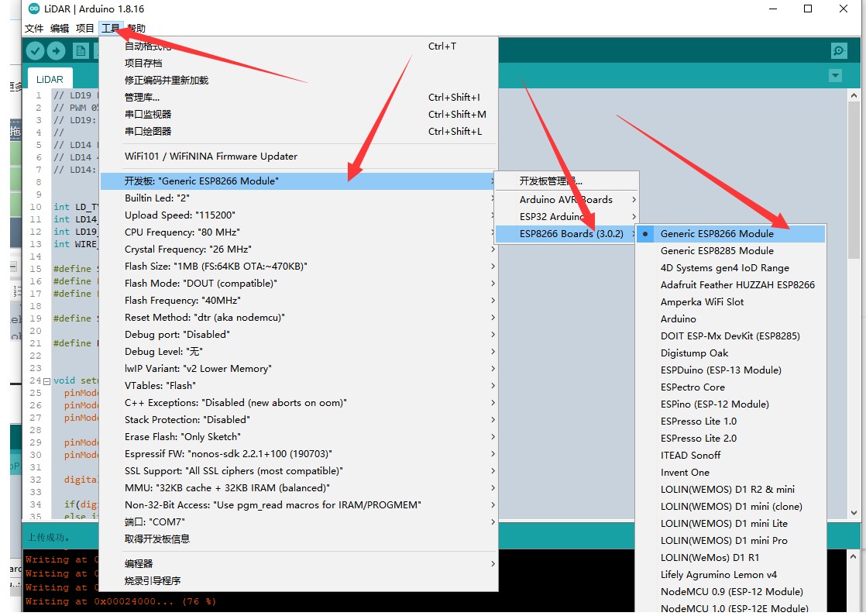Open the tab options dropdown arrow
Screen dimensions: 866x616
click(x=835, y=76)
